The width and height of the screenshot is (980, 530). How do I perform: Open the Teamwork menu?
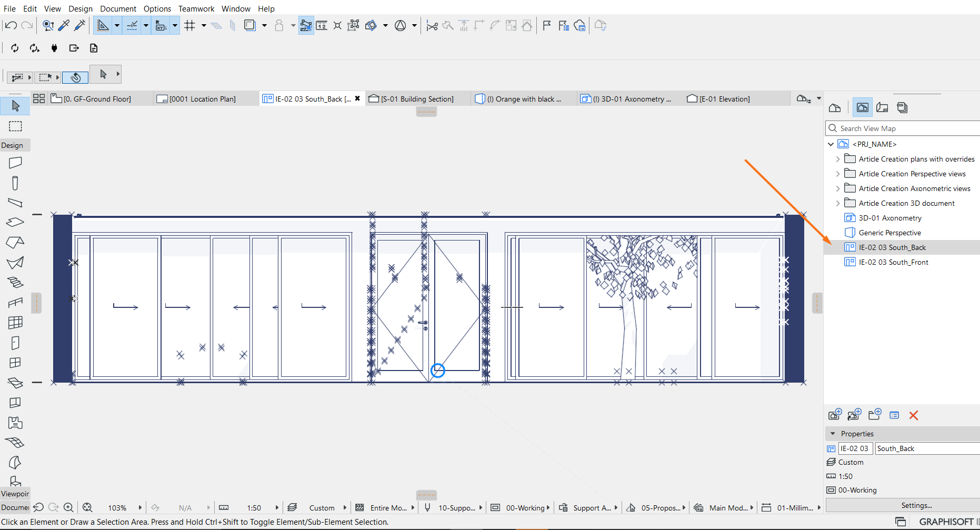[196, 8]
